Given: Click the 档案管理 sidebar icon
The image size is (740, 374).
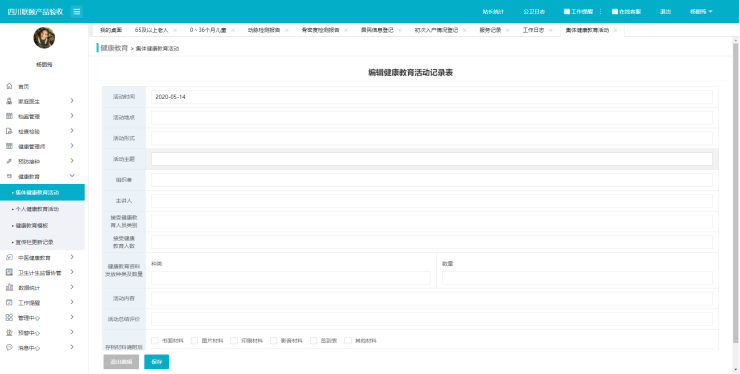Looking at the screenshot, I should [9, 116].
